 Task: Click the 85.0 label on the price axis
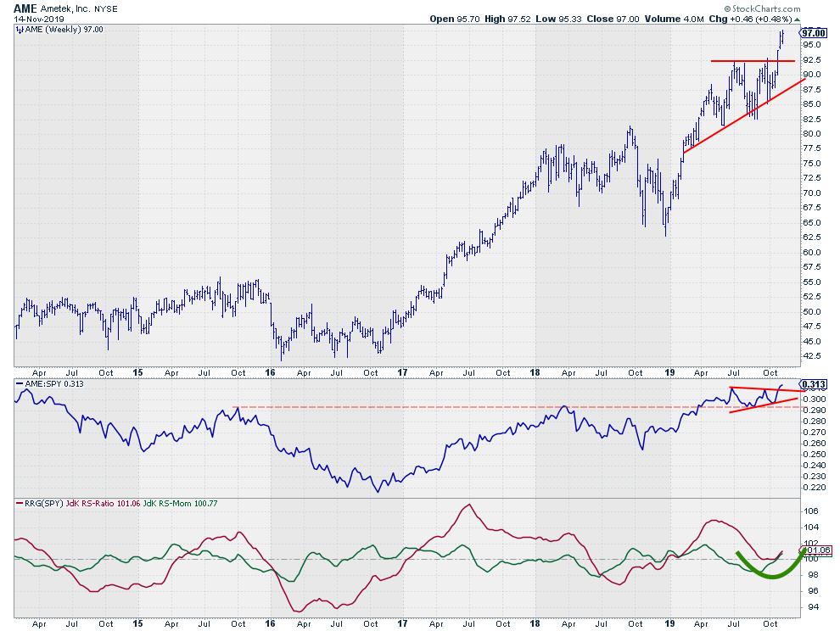[x=811, y=104]
